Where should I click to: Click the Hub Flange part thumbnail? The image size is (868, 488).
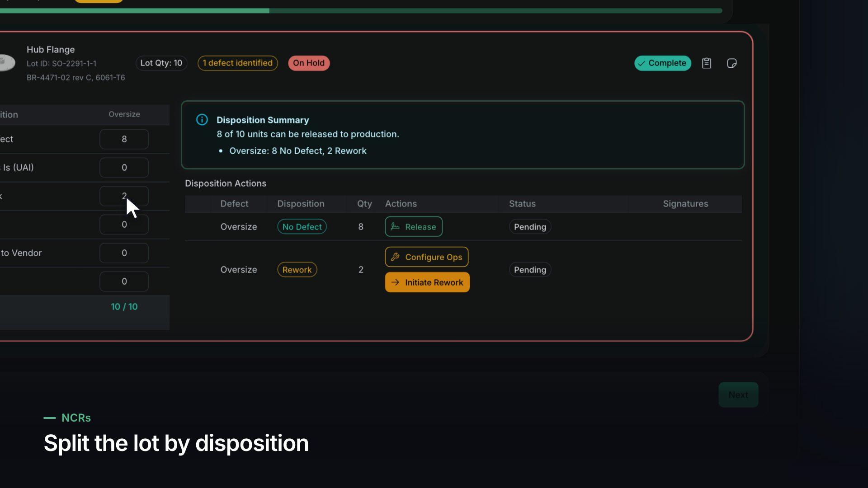tap(7, 63)
